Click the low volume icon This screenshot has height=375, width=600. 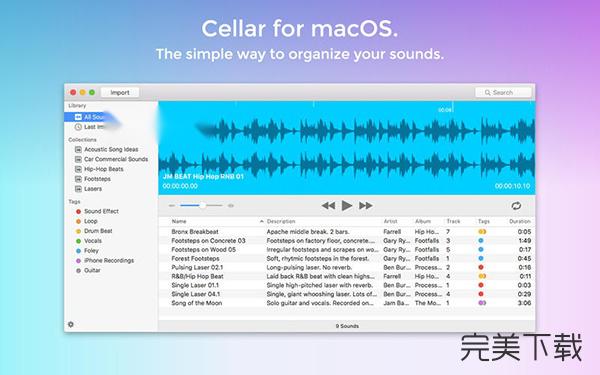(x=172, y=205)
